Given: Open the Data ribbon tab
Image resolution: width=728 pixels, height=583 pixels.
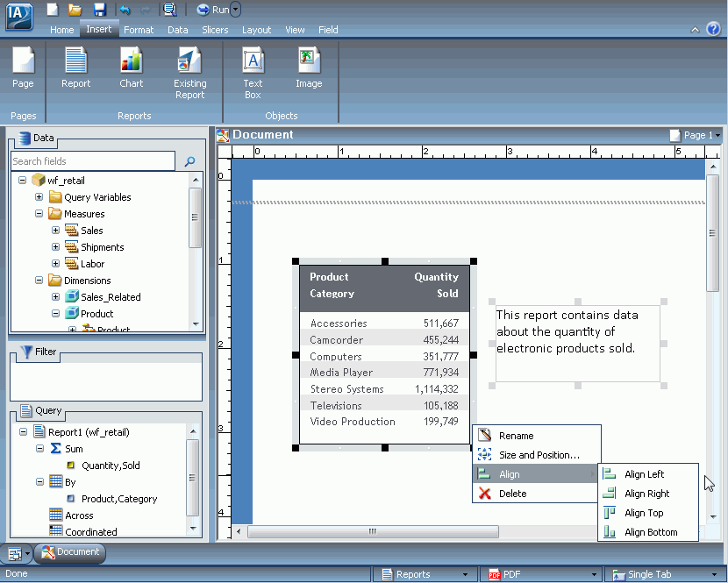Looking at the screenshot, I should point(178,30).
